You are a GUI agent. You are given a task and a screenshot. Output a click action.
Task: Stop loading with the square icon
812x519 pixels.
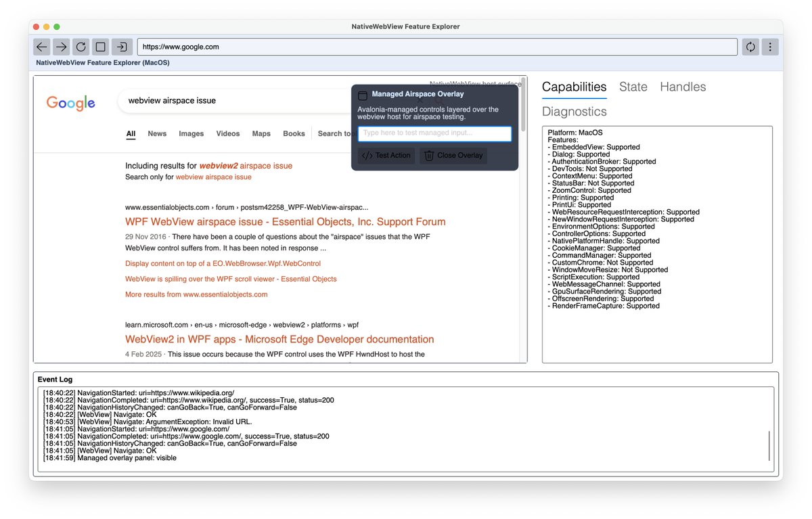point(101,47)
